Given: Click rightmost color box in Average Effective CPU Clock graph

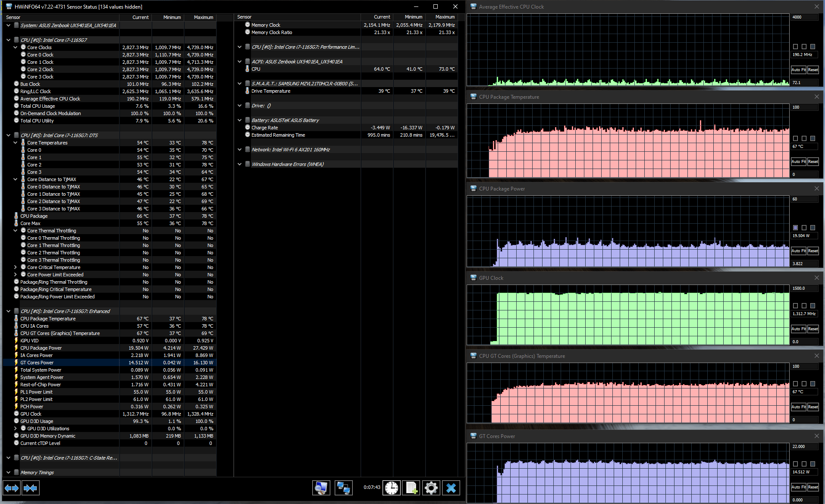Looking at the screenshot, I should [812, 47].
